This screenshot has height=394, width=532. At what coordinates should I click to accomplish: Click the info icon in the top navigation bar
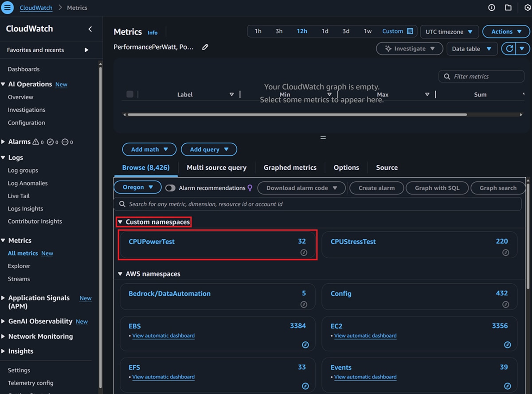(x=492, y=7)
